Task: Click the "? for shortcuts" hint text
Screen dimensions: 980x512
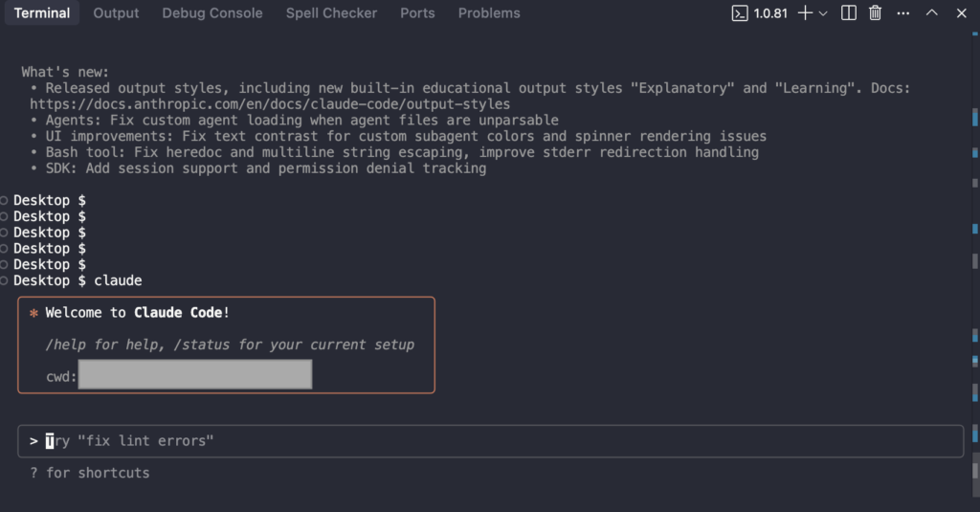Action: click(x=90, y=473)
